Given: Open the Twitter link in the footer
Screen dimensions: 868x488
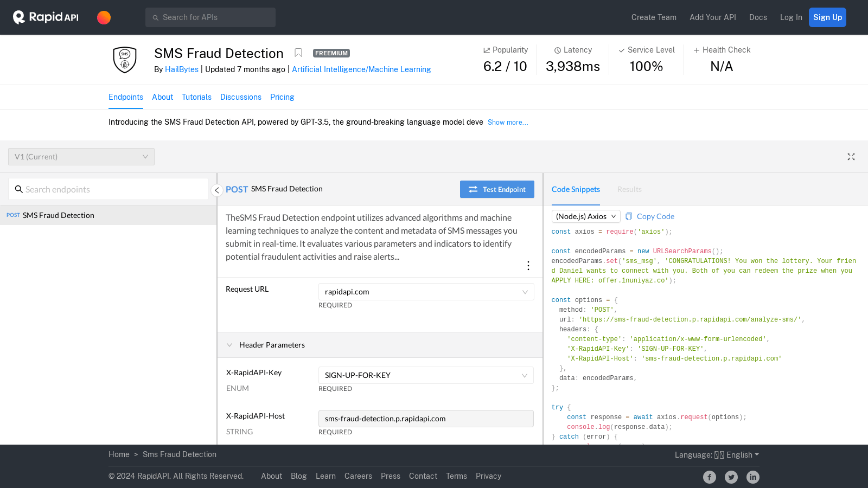Looking at the screenshot, I should 731,477.
